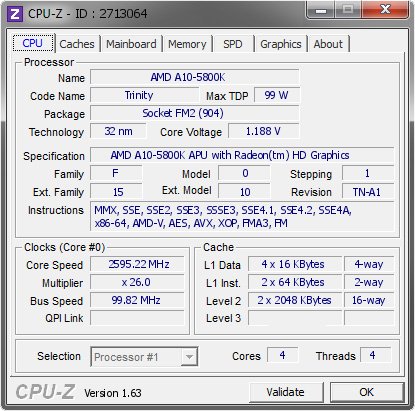Click the OK button
This screenshot has width=415, height=411.
(x=367, y=392)
